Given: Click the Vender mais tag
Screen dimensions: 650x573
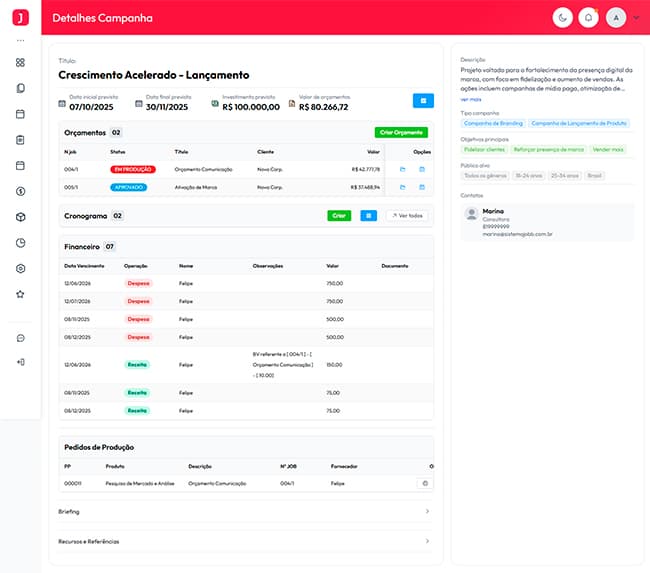Looking at the screenshot, I should pyautogui.click(x=608, y=149).
